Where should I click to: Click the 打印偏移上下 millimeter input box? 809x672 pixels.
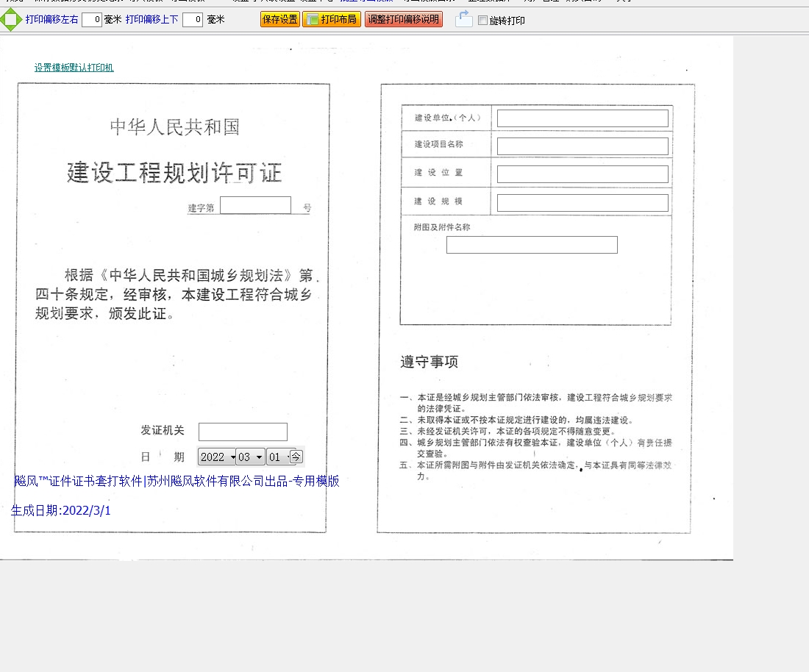(193, 20)
